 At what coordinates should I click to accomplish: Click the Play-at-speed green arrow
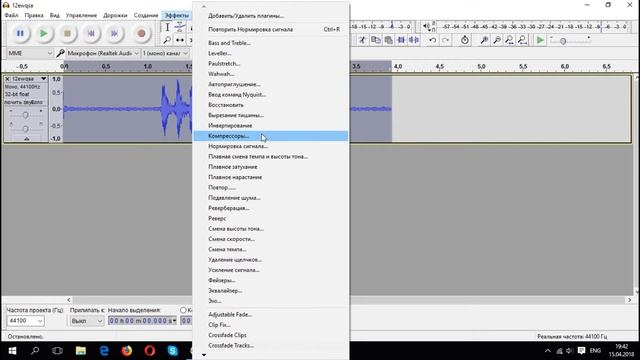540,40
